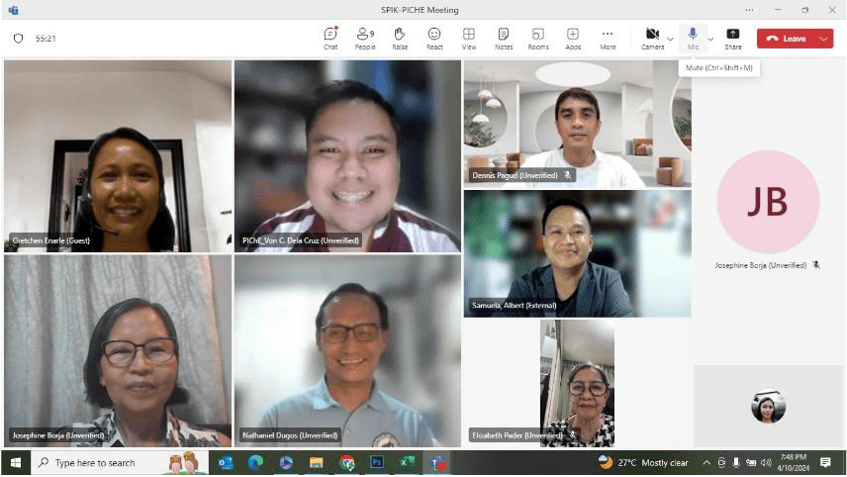Select Josephine Borja's video tile
847x477 pixels.
(x=118, y=351)
